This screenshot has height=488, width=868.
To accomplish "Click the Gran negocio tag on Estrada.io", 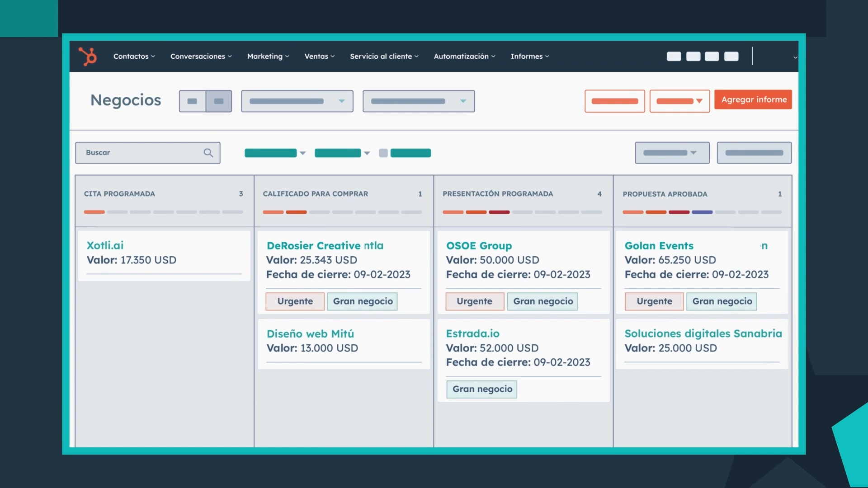I will point(482,389).
